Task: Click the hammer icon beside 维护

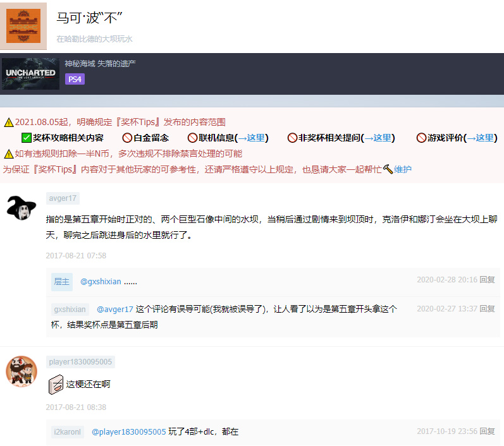Action: pos(388,169)
